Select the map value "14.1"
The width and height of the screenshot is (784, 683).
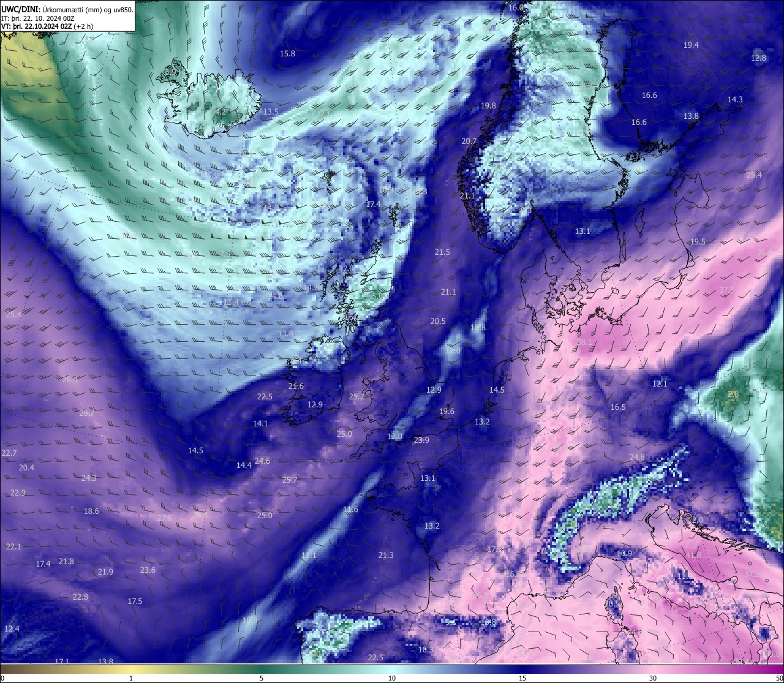click(x=260, y=423)
